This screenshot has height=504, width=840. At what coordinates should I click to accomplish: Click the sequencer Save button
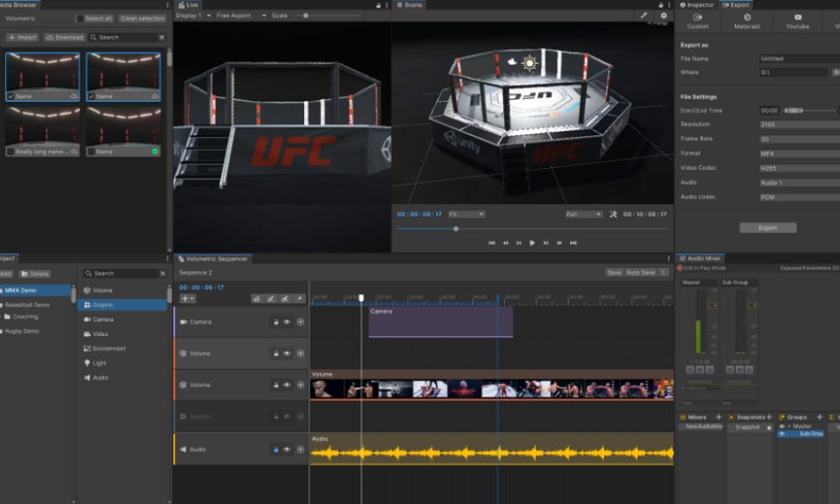pos(614,273)
